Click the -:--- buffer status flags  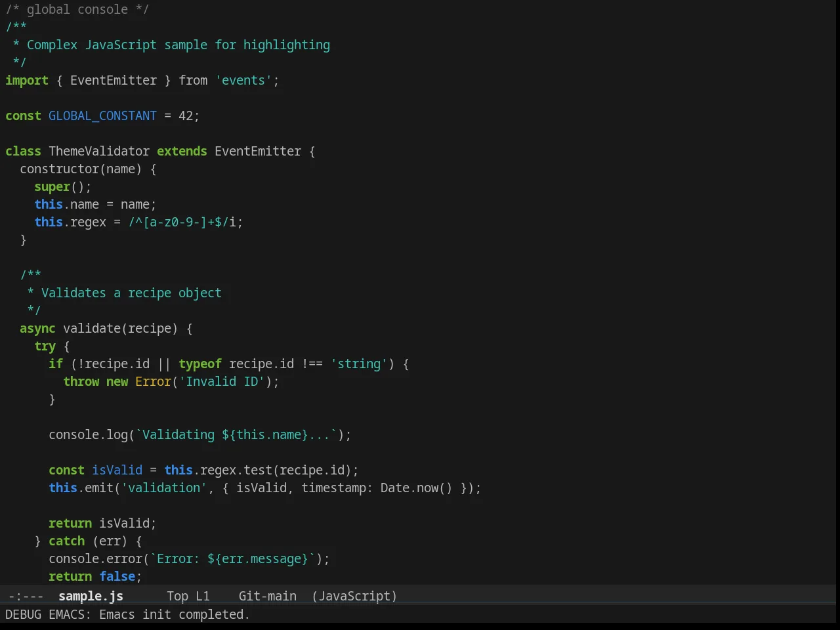(26, 596)
